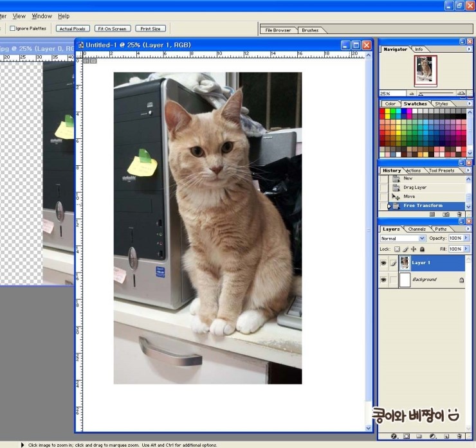Create new document from current state

tap(432, 214)
